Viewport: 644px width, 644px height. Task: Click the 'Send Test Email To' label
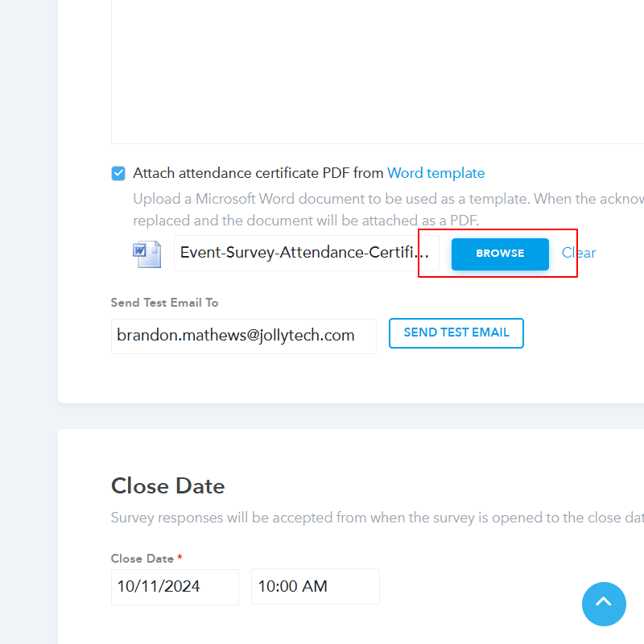point(164,303)
